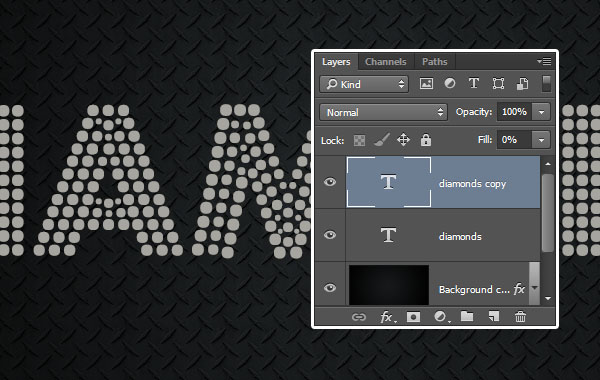Switch to the Paths tab
This screenshot has width=600, height=380.
pyautogui.click(x=434, y=62)
